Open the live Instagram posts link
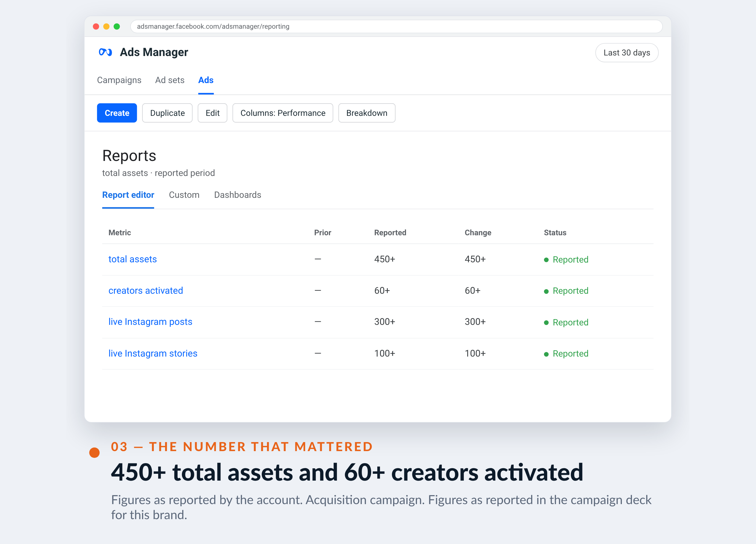Image resolution: width=756 pixels, height=544 pixels. coord(150,322)
